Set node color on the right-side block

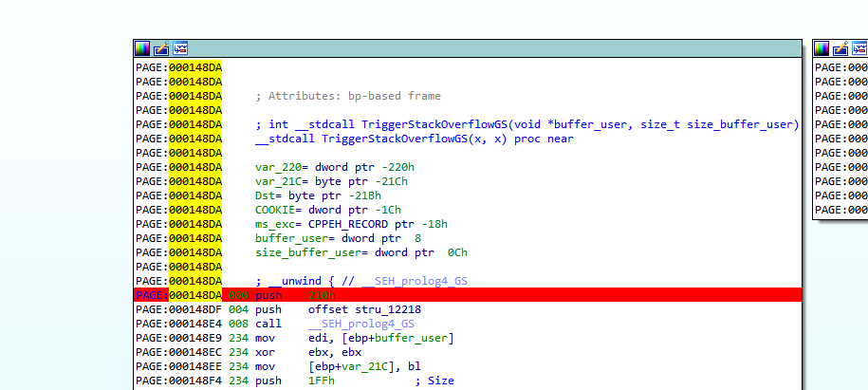pyautogui.click(x=822, y=48)
